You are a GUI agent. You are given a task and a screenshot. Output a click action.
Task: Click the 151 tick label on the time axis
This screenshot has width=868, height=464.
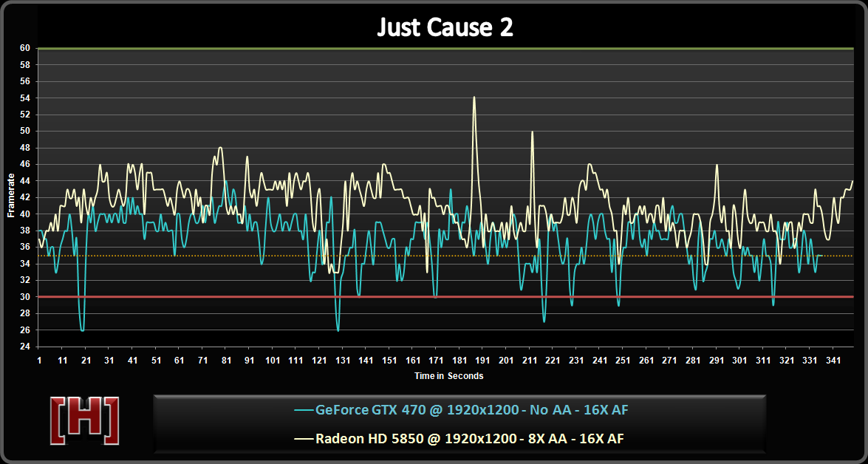coord(389,361)
